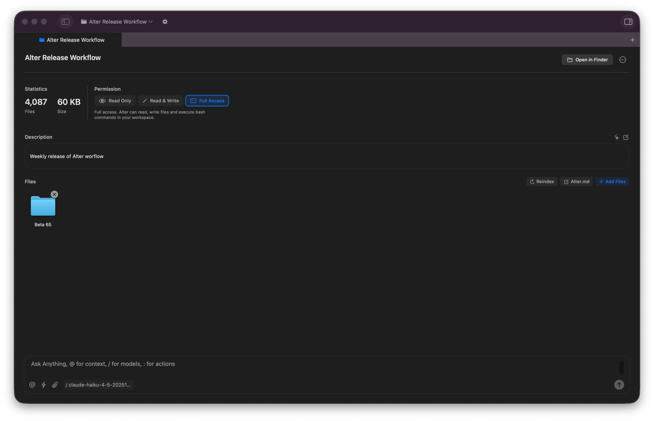
Task: Select the Beta 65 folder thumbnail
Action: pos(43,206)
